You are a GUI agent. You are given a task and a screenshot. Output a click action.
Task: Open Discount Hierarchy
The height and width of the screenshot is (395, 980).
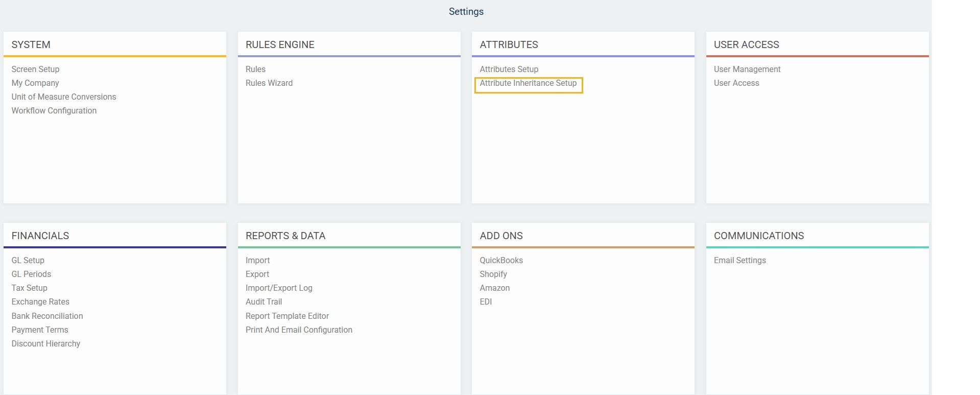point(46,343)
